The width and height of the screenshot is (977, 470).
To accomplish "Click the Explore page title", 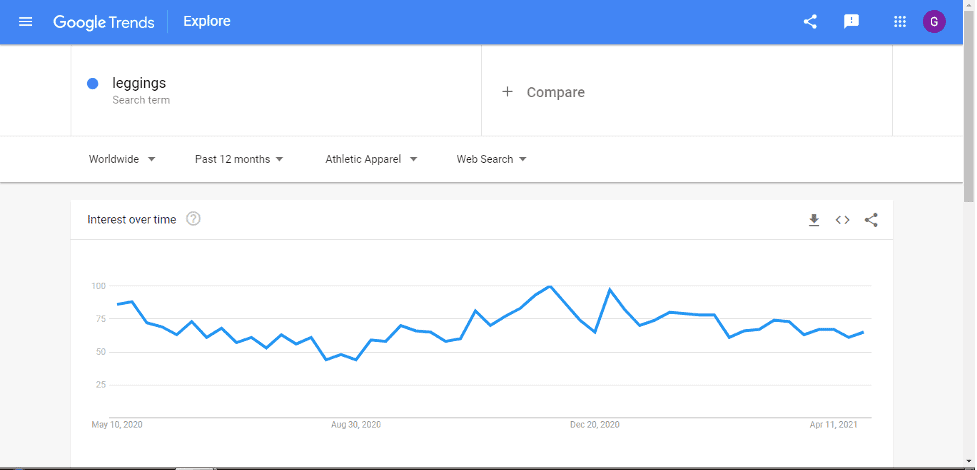I will coord(207,21).
